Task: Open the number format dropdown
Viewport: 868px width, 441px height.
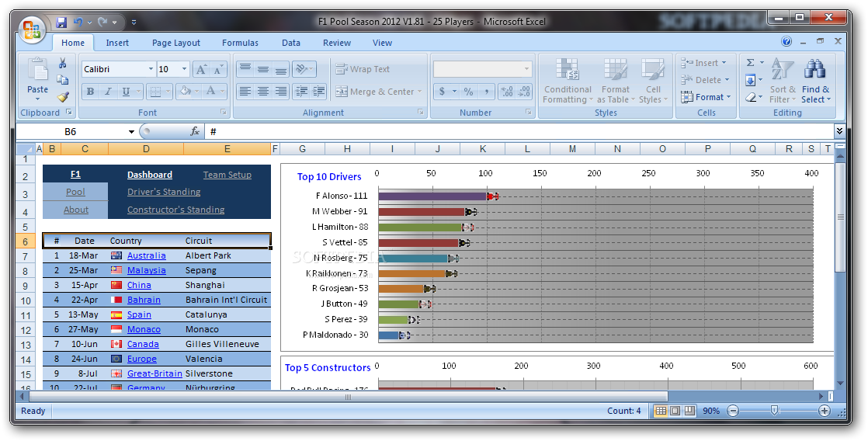Action: coord(526,69)
